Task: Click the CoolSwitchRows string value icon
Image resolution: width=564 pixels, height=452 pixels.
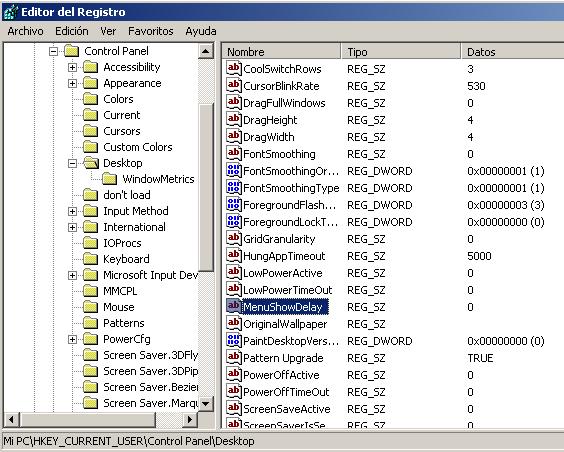Action: tap(233, 68)
